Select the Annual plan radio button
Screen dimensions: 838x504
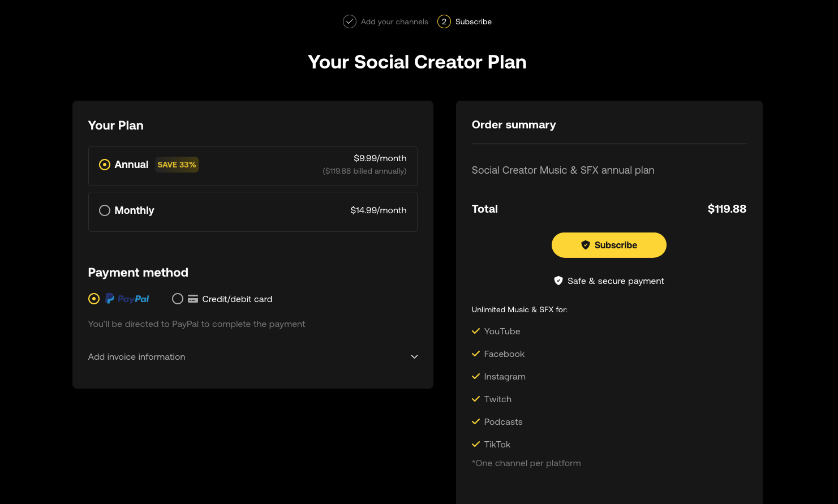point(105,165)
